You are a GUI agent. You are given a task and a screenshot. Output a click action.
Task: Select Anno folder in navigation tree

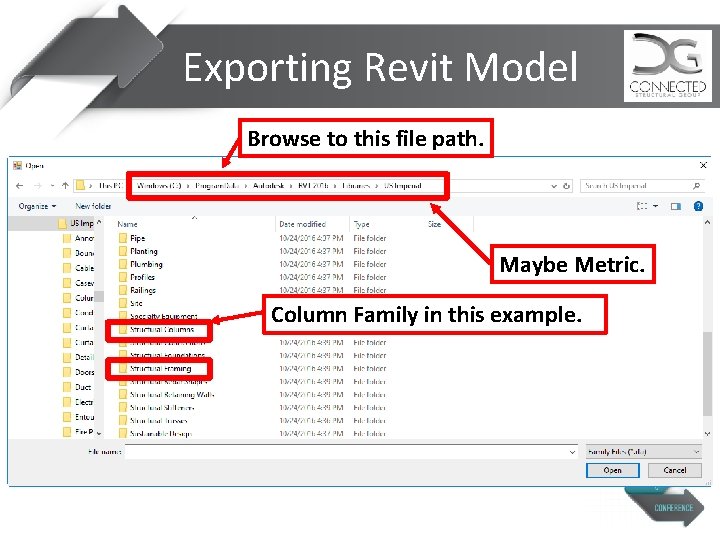click(x=84, y=238)
